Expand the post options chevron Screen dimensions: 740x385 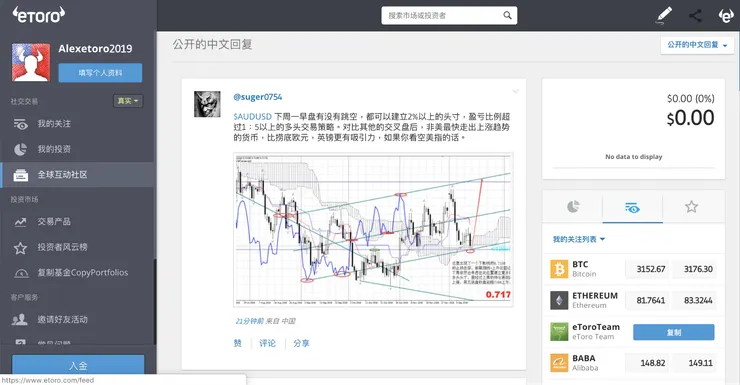(515, 91)
